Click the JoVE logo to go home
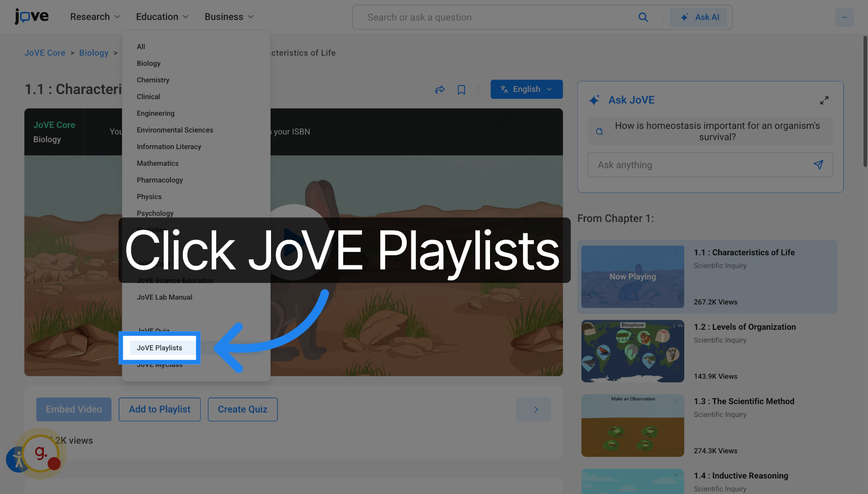 point(31,16)
